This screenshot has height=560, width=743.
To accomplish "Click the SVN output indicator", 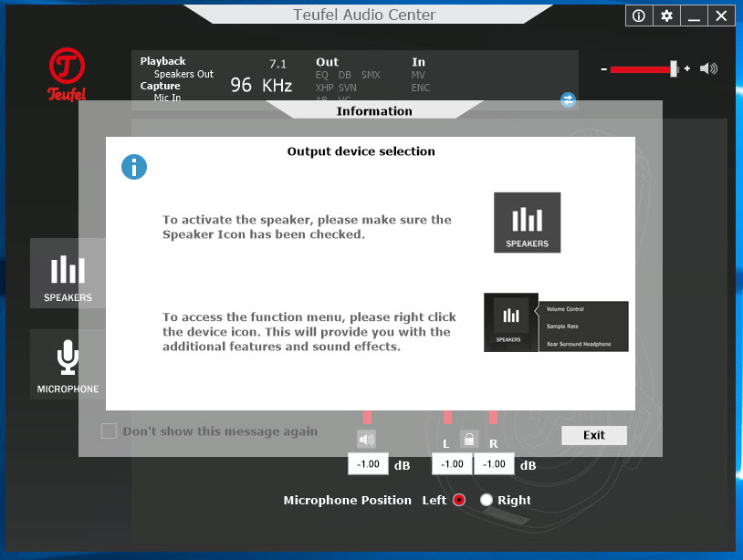I will (348, 88).
